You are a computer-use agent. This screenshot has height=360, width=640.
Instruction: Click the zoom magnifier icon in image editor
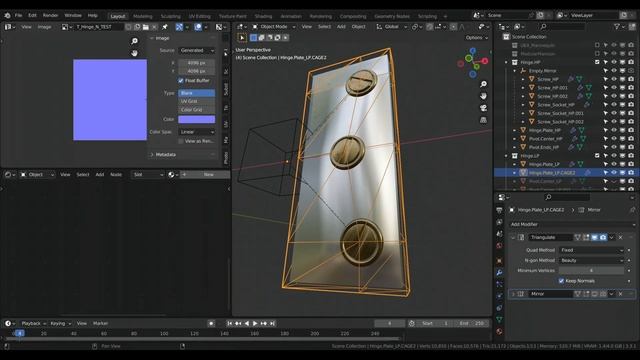point(134,41)
